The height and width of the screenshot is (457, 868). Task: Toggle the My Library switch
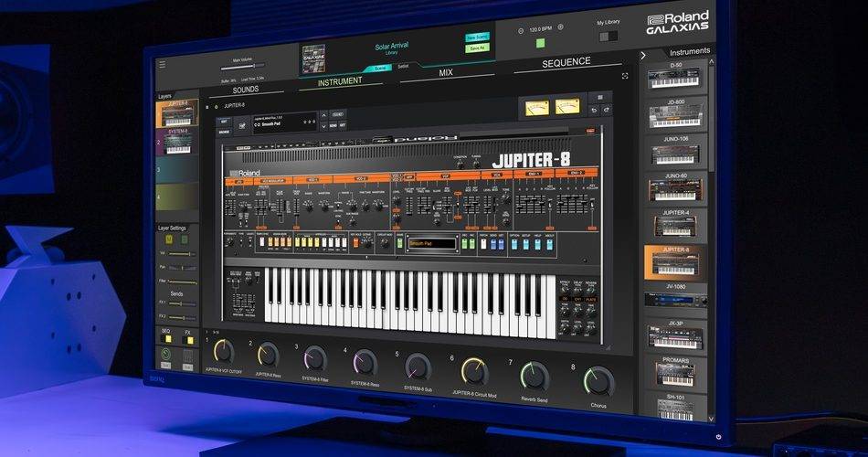(609, 36)
